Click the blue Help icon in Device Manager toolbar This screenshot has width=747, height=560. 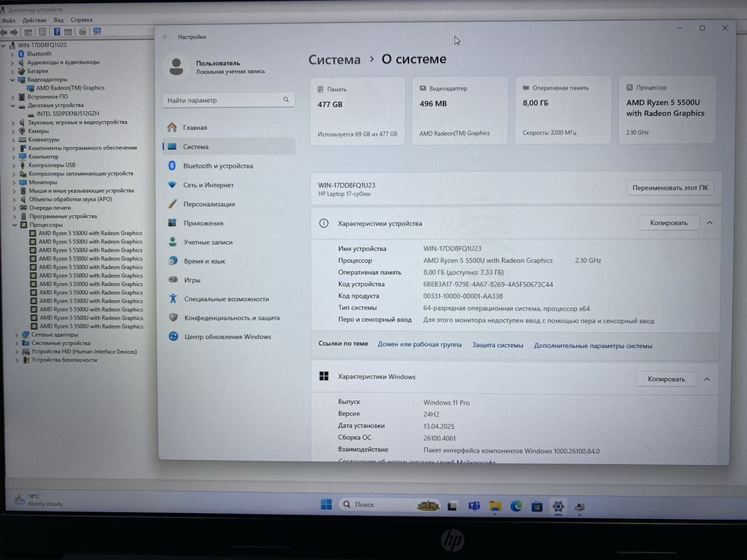pos(57,32)
